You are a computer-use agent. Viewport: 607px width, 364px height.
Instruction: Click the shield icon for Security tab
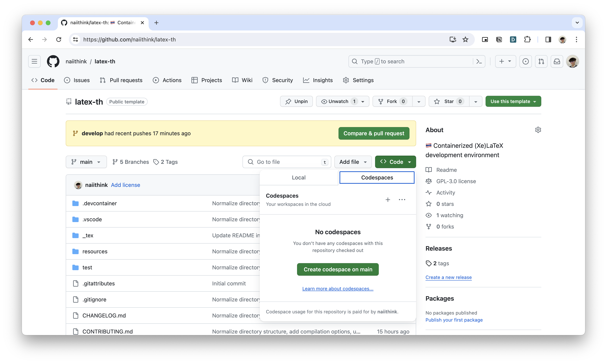click(x=266, y=80)
